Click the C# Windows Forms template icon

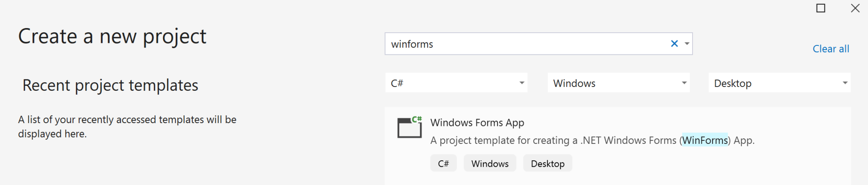tap(409, 127)
